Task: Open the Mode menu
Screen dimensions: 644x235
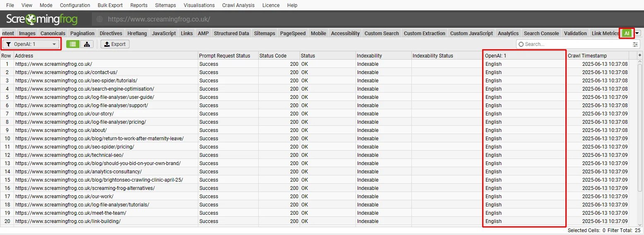Action: (46, 5)
